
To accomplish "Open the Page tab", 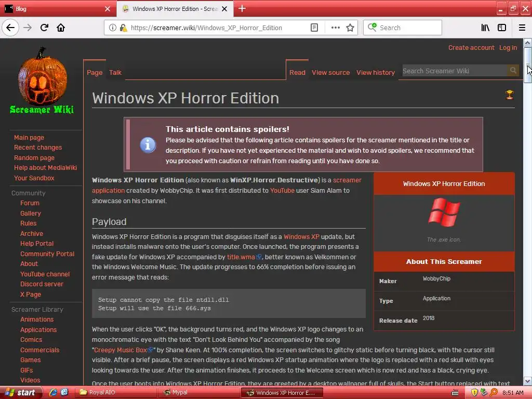I will pyautogui.click(x=95, y=72).
